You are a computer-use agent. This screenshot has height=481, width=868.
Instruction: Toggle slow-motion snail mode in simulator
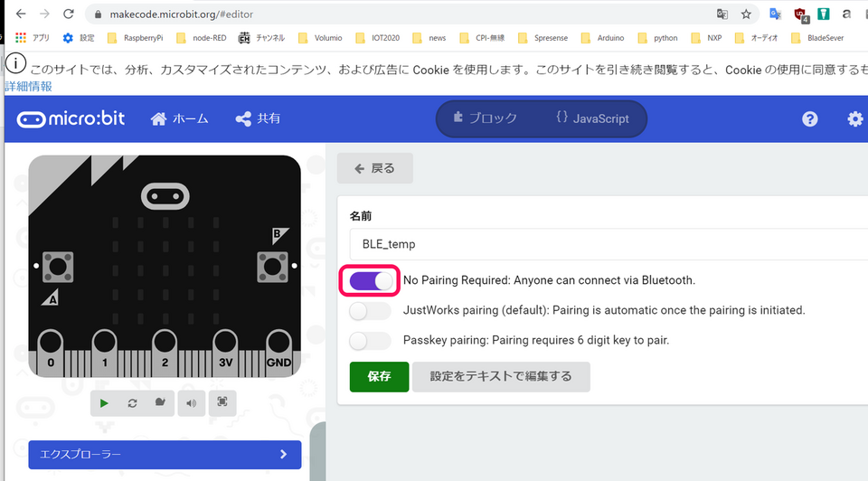[160, 403]
